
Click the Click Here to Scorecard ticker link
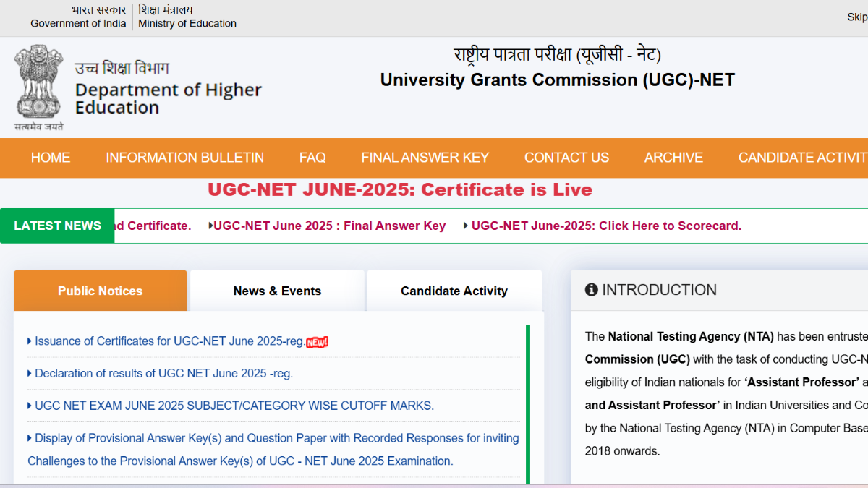(x=606, y=226)
